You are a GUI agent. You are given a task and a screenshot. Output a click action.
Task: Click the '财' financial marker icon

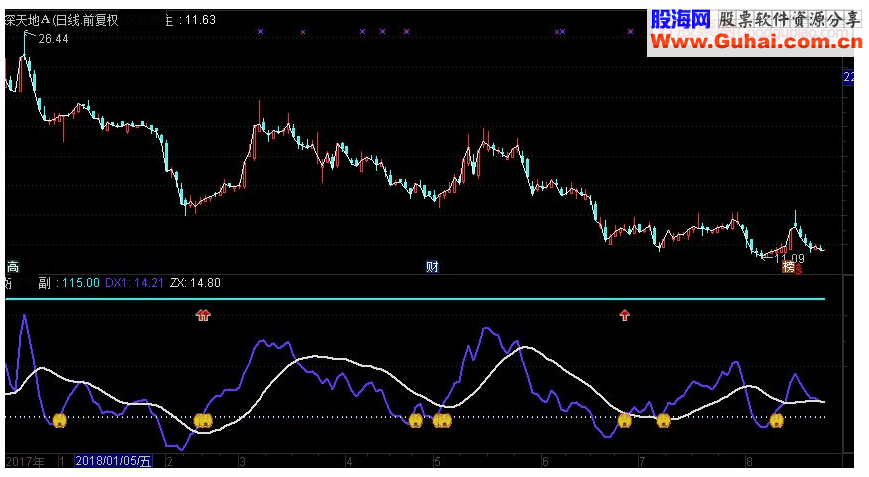(x=432, y=266)
